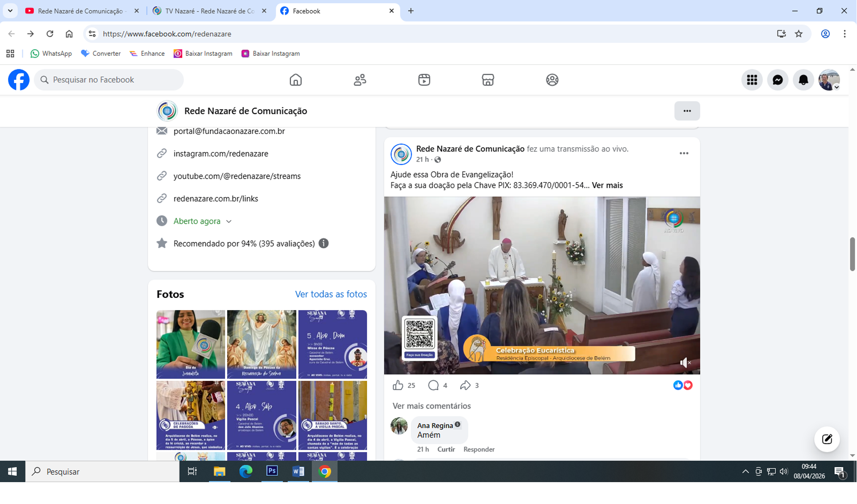Switch to TV Nazaré browser tab
857x504 pixels.
click(209, 11)
